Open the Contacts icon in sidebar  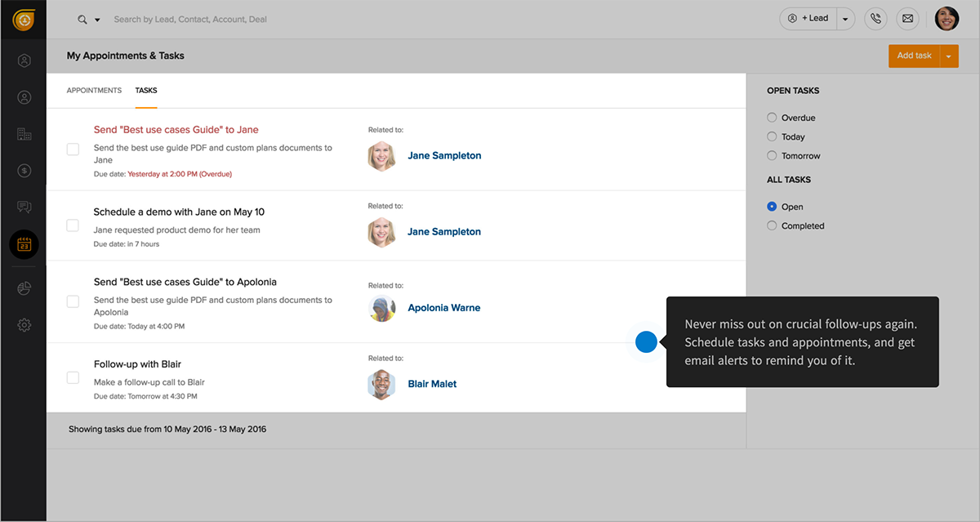click(24, 97)
